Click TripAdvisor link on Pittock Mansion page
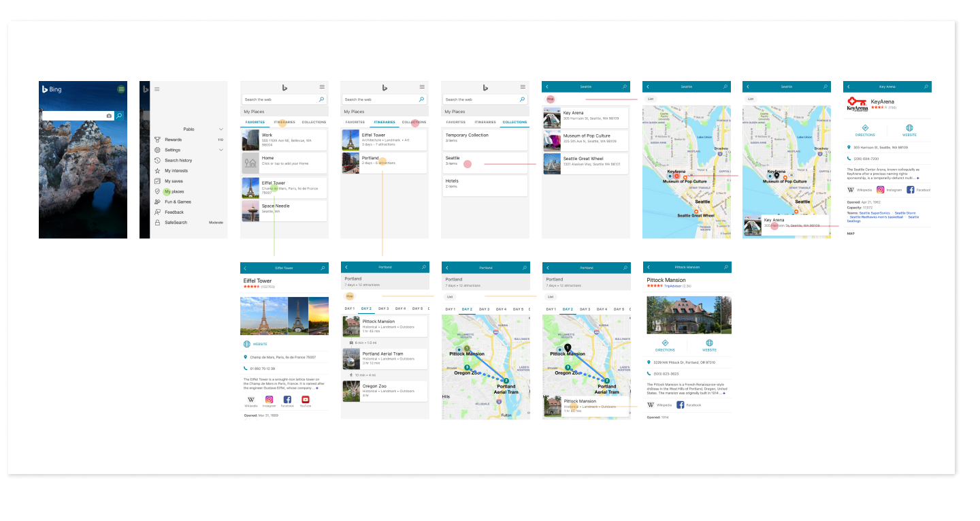 pos(672,286)
